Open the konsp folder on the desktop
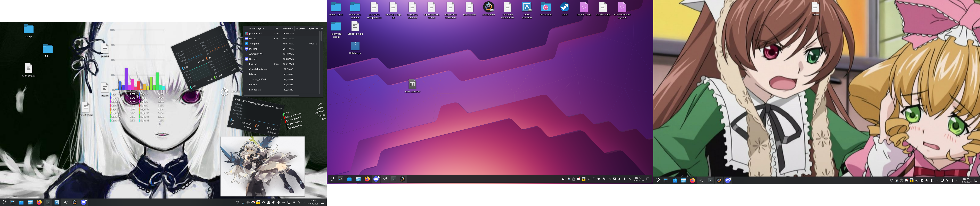Image resolution: width=980 pixels, height=206 pixels. click(x=29, y=29)
